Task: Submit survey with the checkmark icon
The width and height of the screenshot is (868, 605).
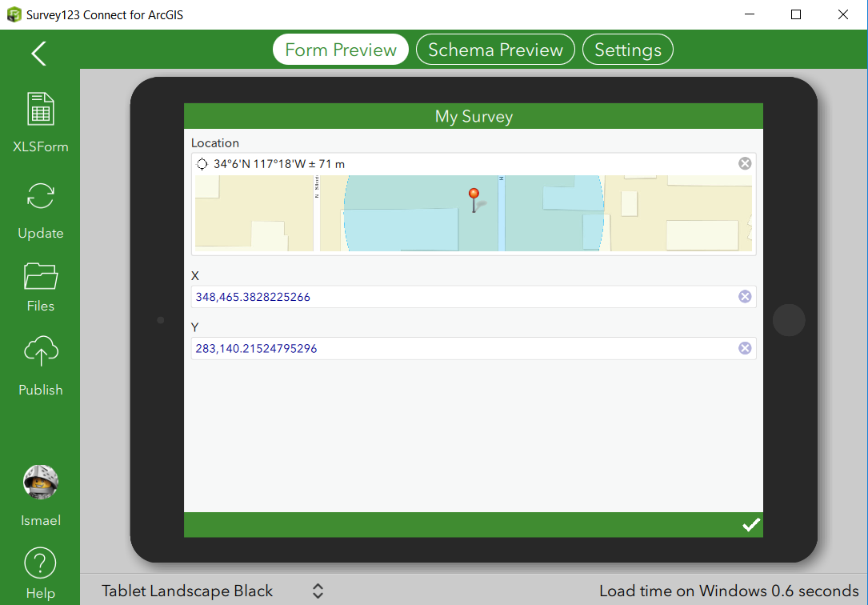Action: tap(750, 525)
